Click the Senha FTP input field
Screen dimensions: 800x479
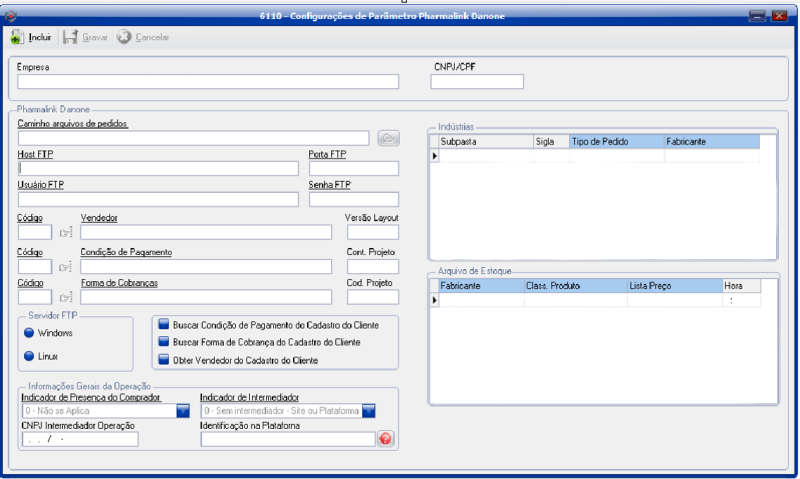point(354,199)
